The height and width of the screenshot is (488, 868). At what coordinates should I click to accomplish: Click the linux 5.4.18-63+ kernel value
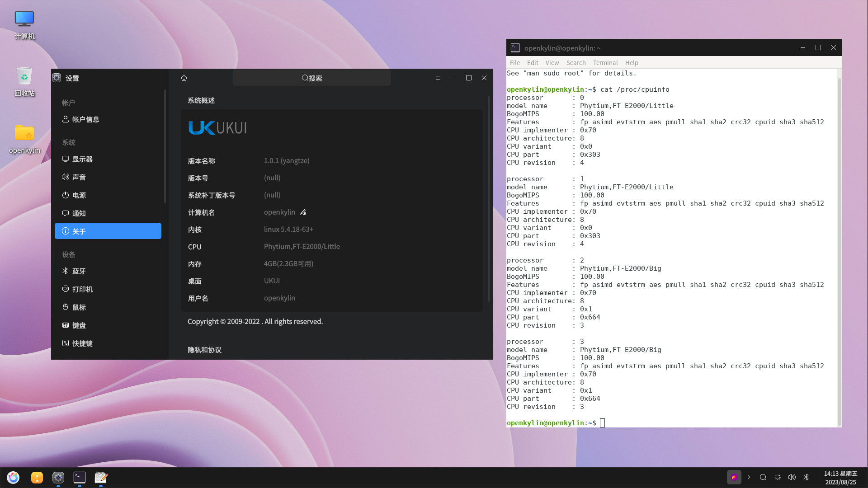tap(288, 229)
